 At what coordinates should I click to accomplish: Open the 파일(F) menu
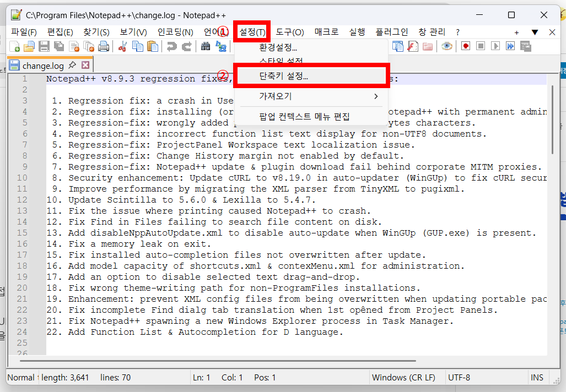24,32
